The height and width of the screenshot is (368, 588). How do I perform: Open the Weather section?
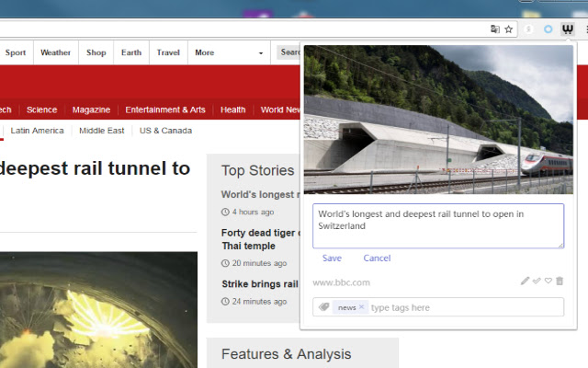tap(55, 52)
